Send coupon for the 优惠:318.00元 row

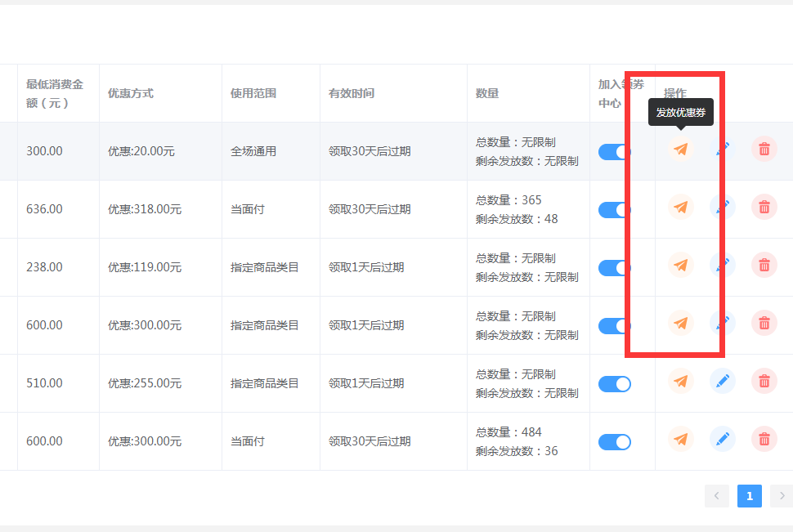pos(681,207)
